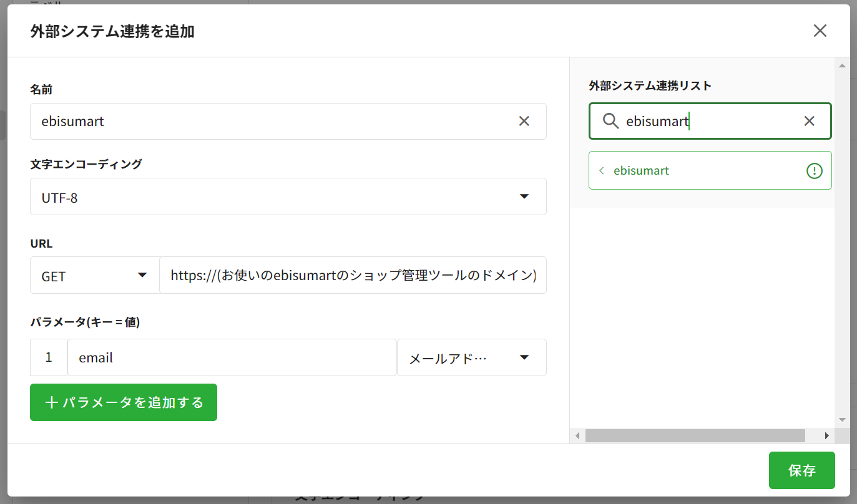Click the horizontal scrollbar right arrow
The image size is (857, 504).
[x=826, y=435]
